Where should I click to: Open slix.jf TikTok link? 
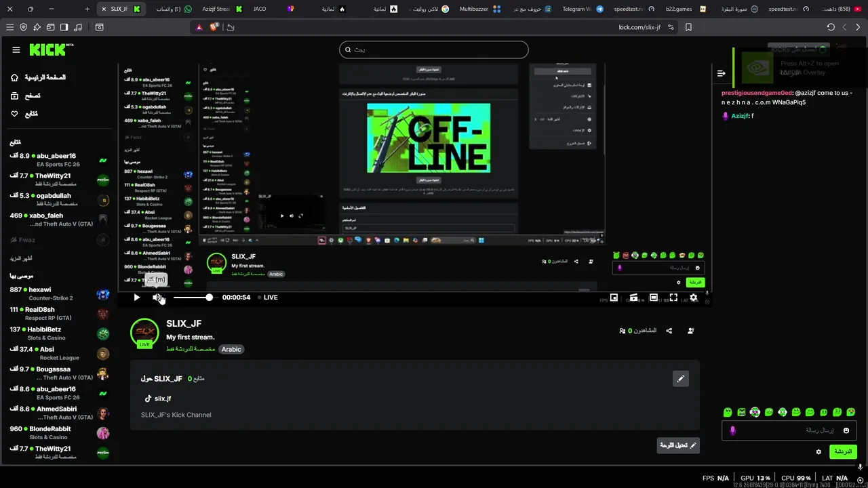(x=157, y=399)
